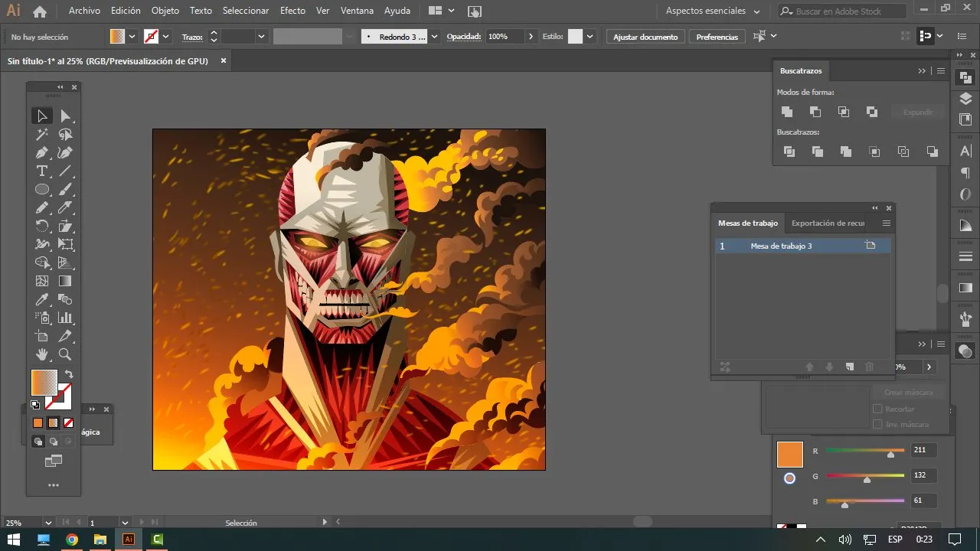
Task: Select the Zoom tool
Action: click(x=66, y=355)
